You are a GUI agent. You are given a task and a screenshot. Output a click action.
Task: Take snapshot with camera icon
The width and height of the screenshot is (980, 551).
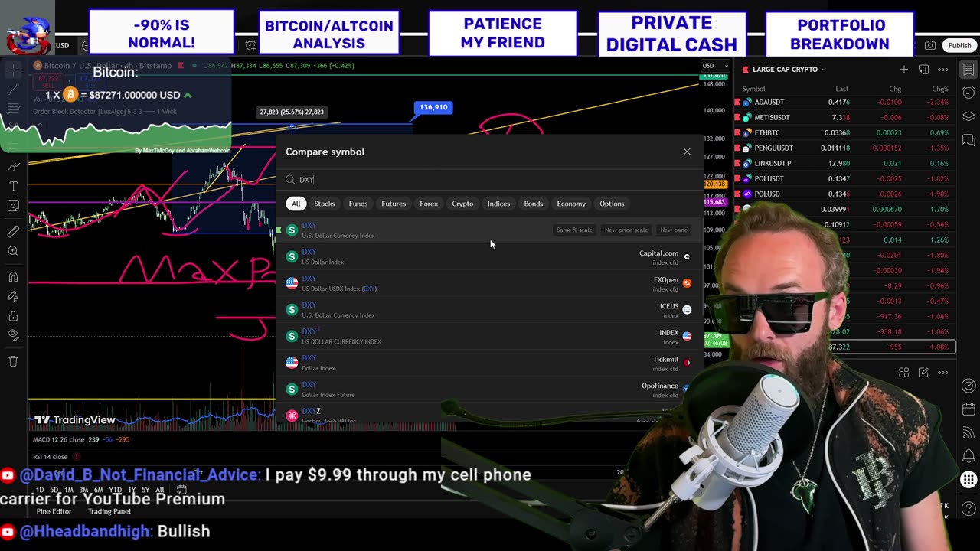click(929, 46)
